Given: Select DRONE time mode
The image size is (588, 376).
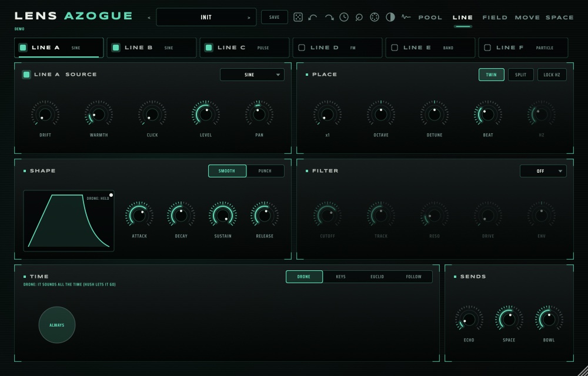Looking at the screenshot, I should pos(304,277).
